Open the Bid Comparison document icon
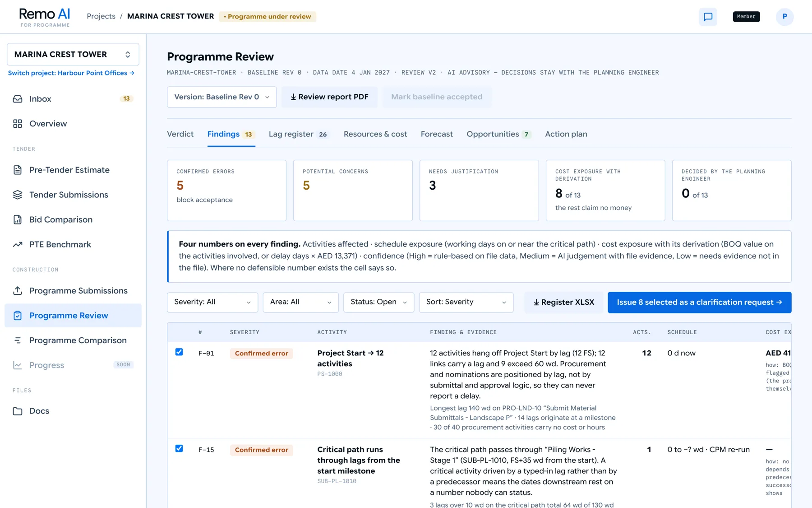Viewport: 812px width, 508px height. [x=18, y=219]
